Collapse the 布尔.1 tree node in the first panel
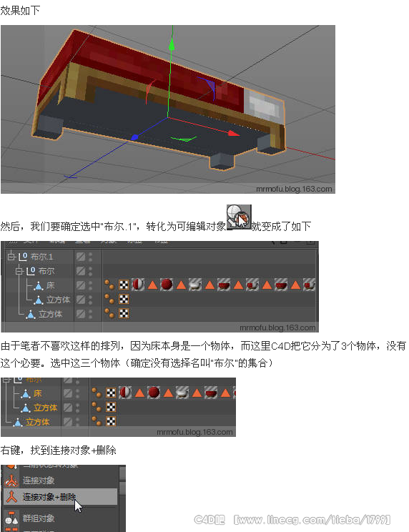 pos(11,257)
